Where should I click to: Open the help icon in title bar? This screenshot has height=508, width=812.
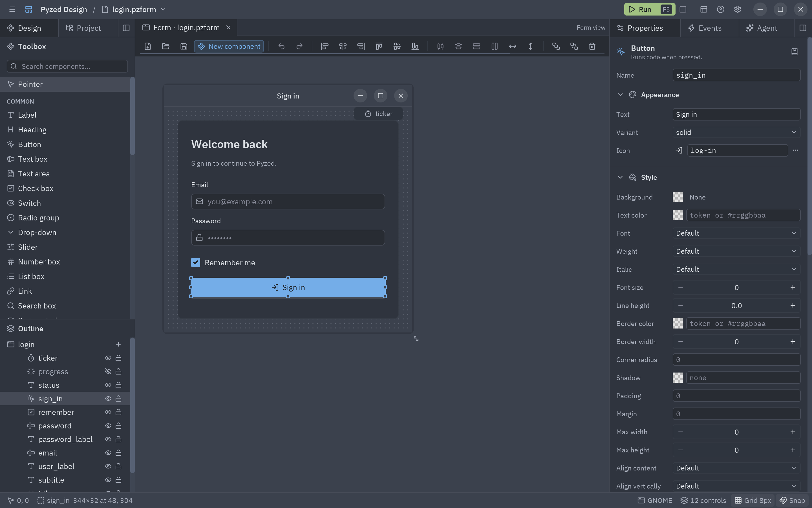point(720,9)
